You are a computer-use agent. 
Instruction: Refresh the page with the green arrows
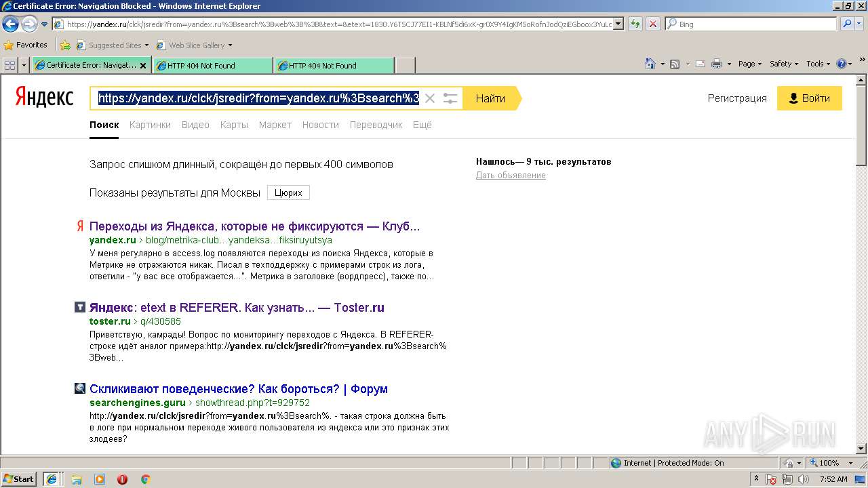(x=635, y=24)
